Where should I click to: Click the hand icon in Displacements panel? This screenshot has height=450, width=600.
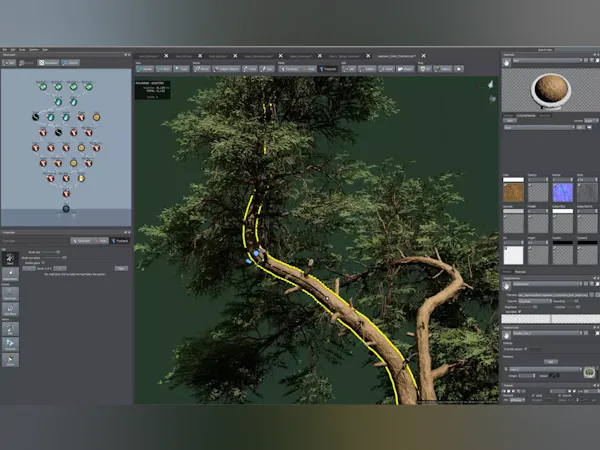(507, 285)
